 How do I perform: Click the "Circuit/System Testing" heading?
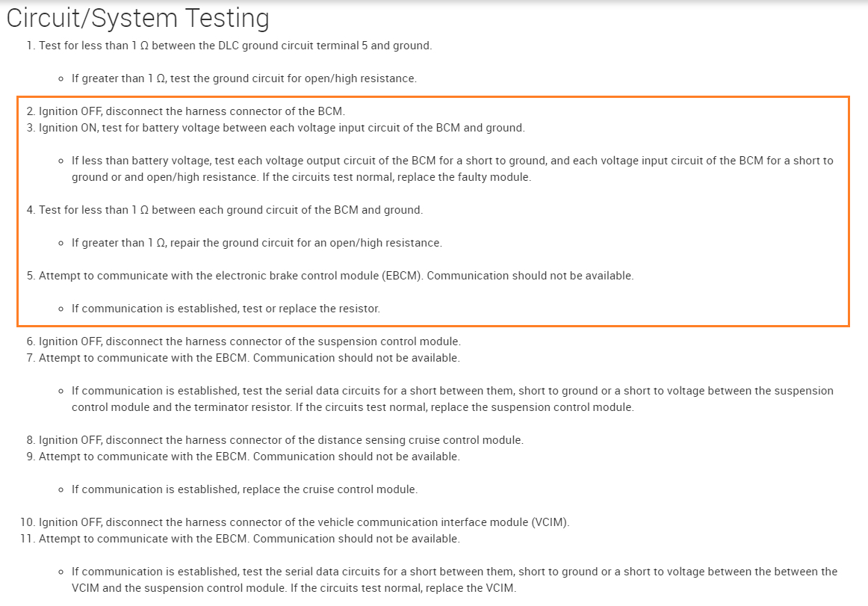(x=137, y=18)
